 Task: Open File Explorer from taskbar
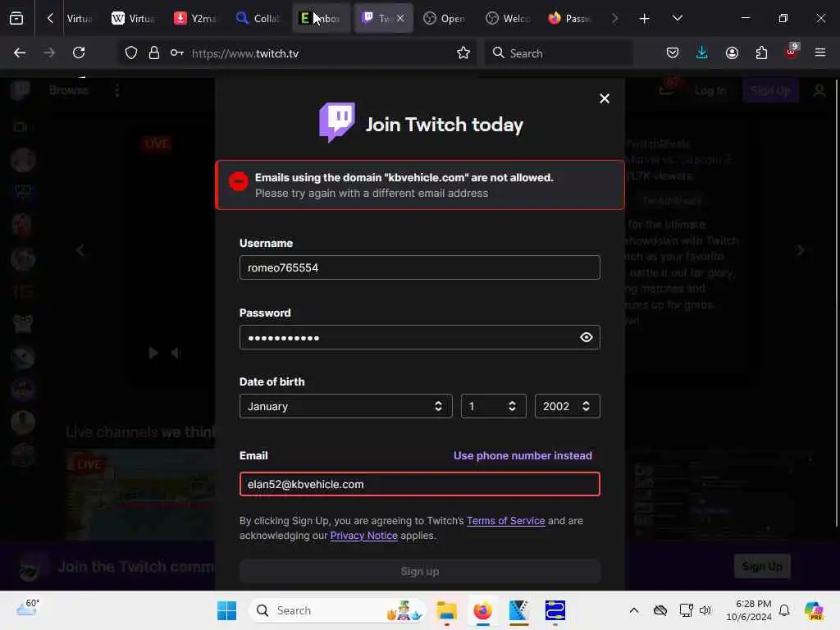446,610
